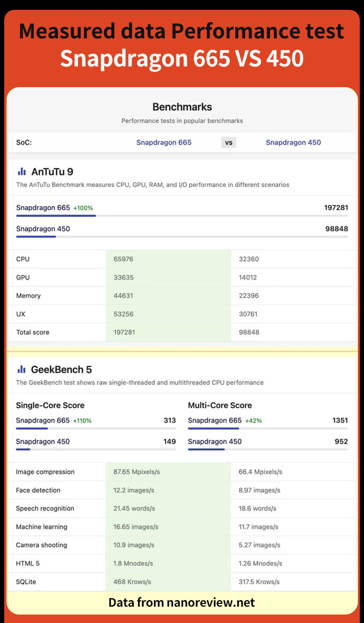Screen dimensions: 364x623
Task: Click the value 87.65 Mpixels/s
Action: click(137, 472)
